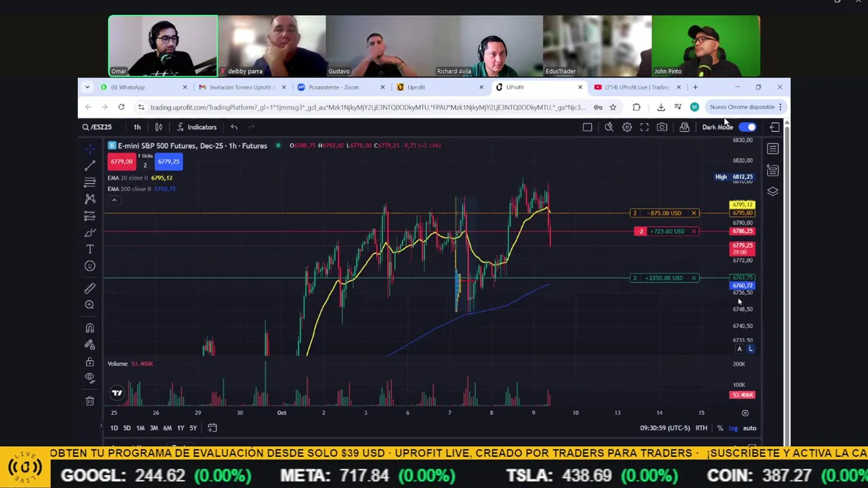Select the brush drawing tool
The width and height of the screenshot is (868, 488).
pyautogui.click(x=90, y=233)
